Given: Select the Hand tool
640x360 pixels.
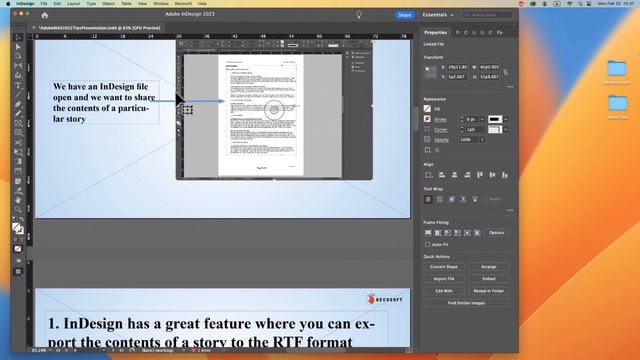Looking at the screenshot, I should click(x=18, y=200).
